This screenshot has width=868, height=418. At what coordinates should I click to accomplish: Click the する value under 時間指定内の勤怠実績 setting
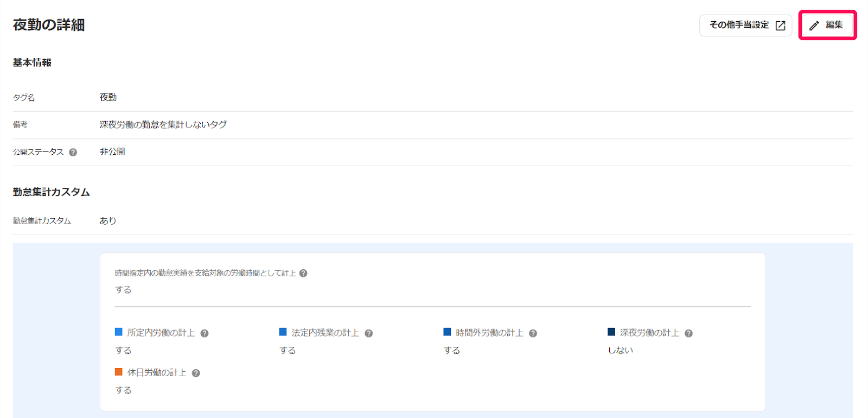[x=123, y=289]
